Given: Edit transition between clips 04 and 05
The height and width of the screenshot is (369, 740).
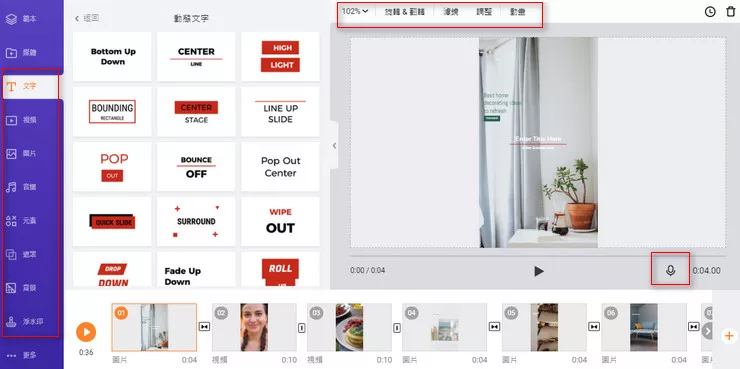Looking at the screenshot, I should [x=494, y=327].
